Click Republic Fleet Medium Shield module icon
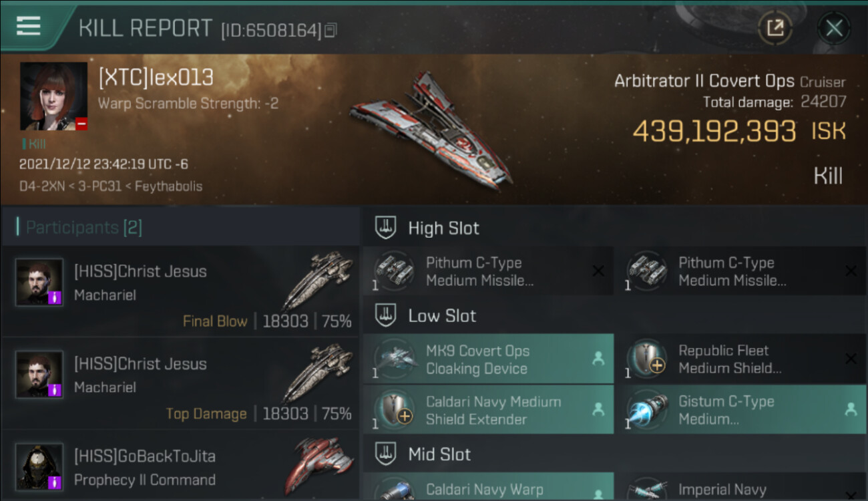868x501 pixels. [x=646, y=359]
